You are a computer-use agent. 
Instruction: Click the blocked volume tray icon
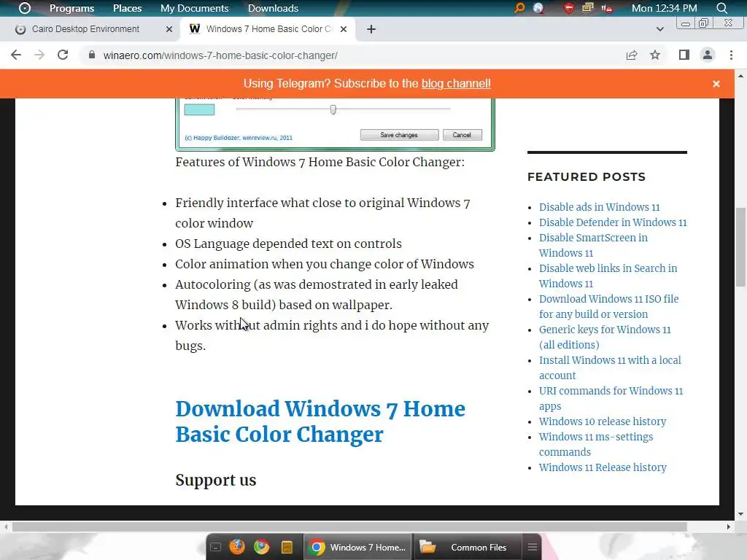point(607,8)
